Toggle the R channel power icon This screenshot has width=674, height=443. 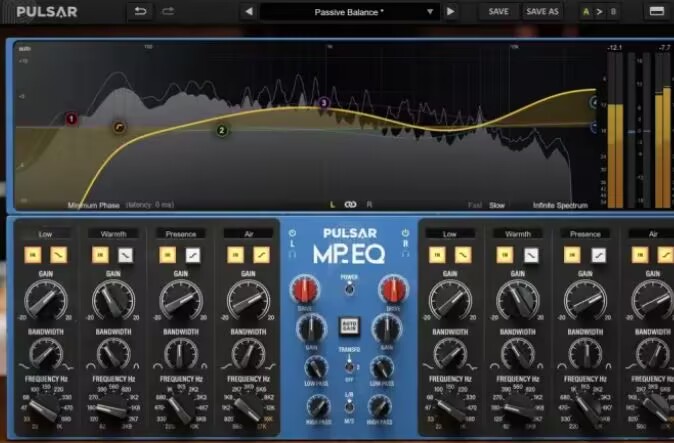405,233
